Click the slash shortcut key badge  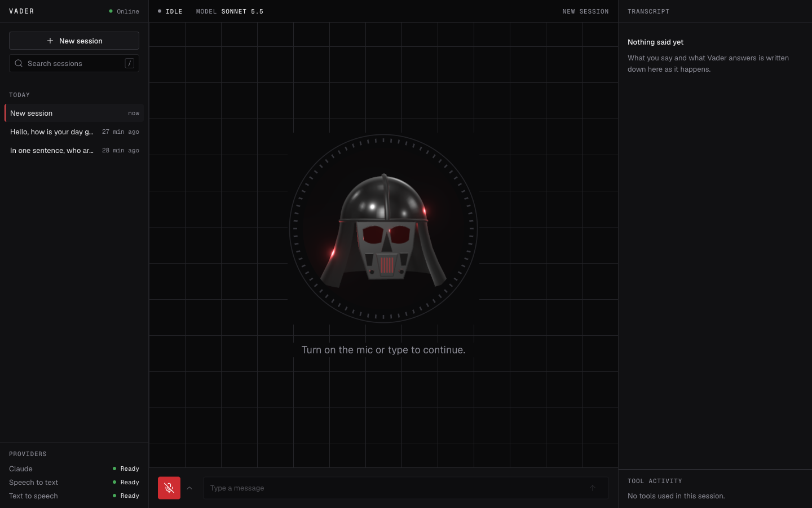(x=129, y=63)
